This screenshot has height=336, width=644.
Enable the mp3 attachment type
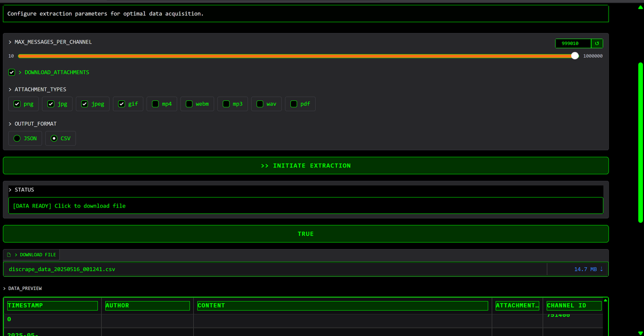pos(226,104)
